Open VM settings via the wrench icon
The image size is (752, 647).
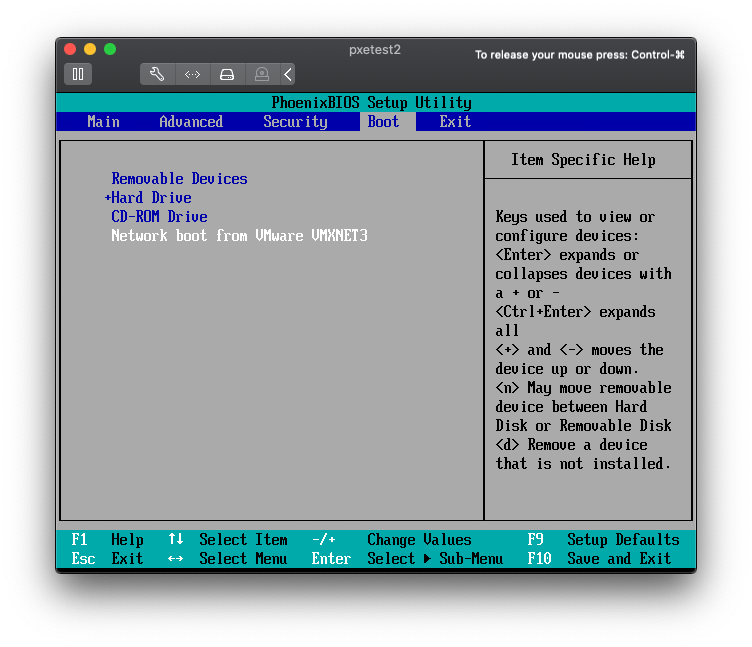pyautogui.click(x=157, y=74)
